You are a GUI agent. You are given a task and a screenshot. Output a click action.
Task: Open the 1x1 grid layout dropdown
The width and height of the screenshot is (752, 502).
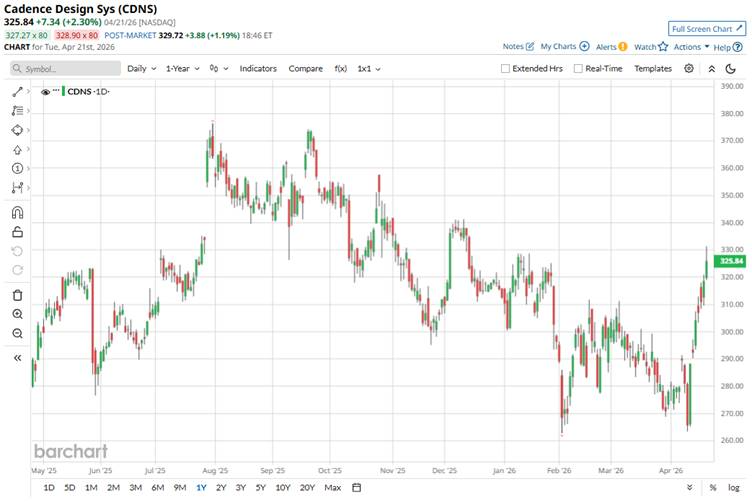point(369,69)
